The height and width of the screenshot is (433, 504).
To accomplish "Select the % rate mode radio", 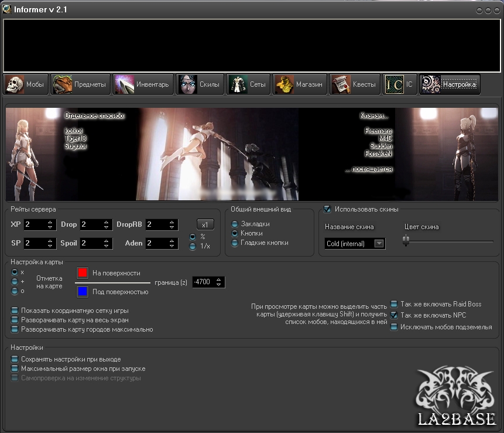I will [193, 237].
